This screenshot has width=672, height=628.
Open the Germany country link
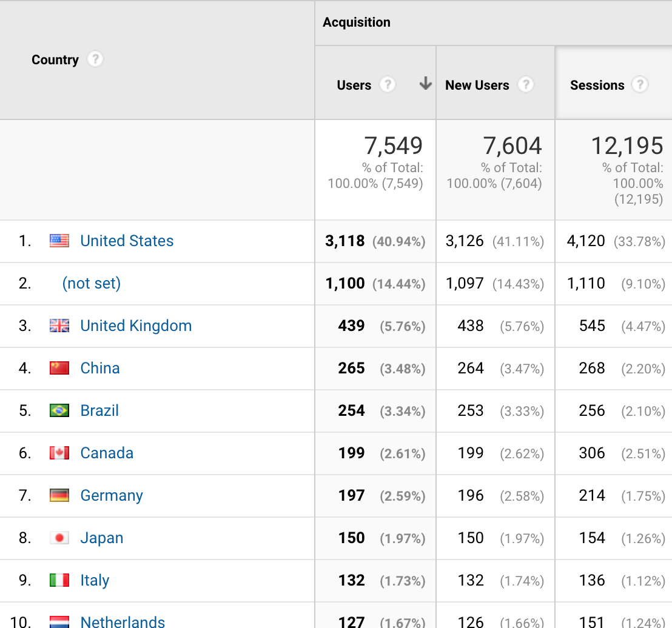click(x=112, y=495)
